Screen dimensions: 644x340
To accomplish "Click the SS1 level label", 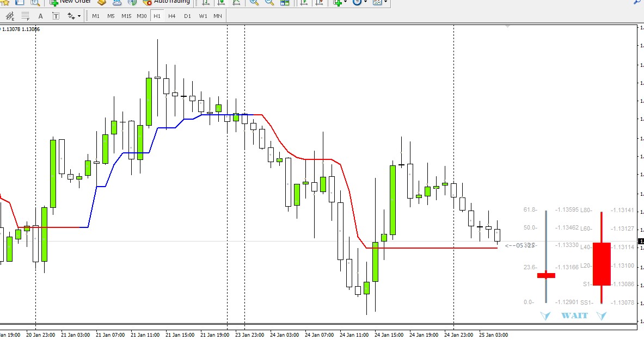I will pos(587,302).
